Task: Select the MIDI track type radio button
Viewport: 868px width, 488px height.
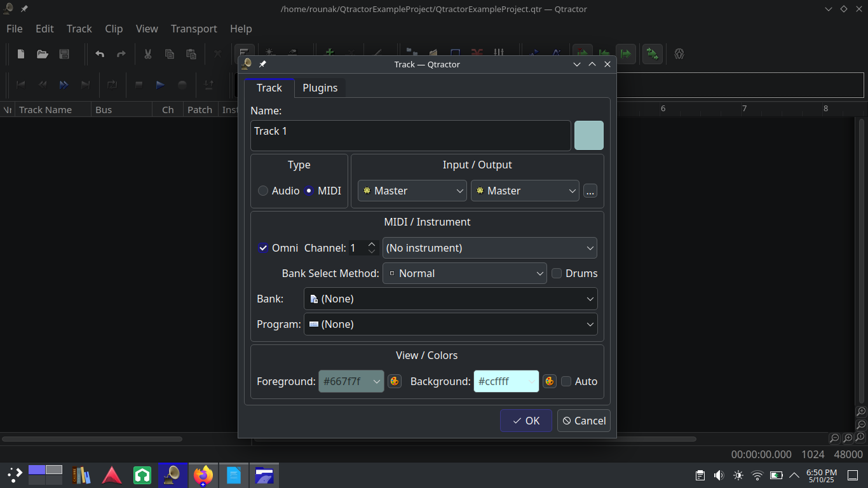Action: [x=309, y=191]
